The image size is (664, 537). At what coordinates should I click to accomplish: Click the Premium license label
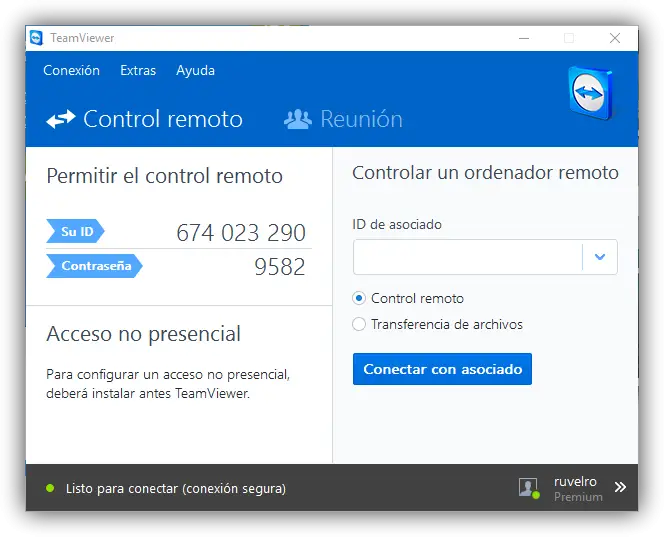(578, 497)
